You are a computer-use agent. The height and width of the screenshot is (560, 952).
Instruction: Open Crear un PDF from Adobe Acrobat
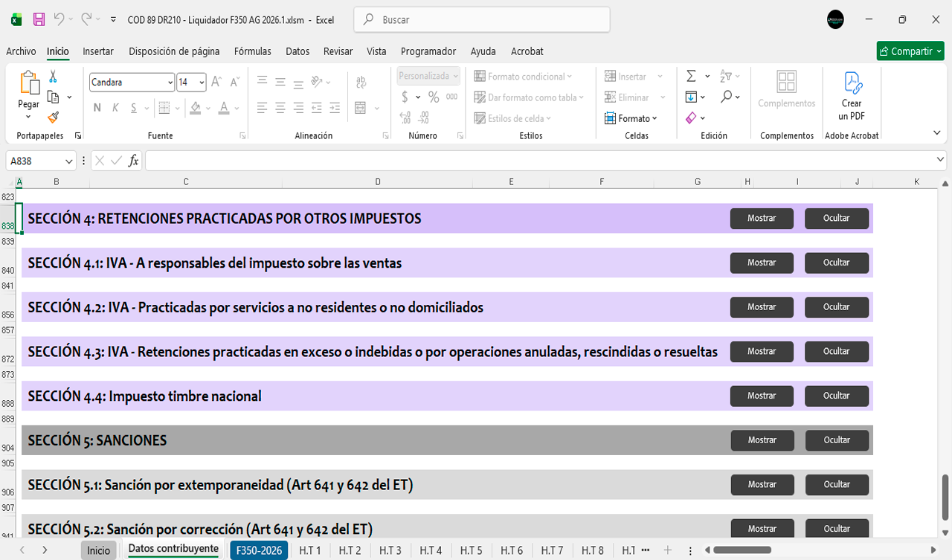pyautogui.click(x=852, y=97)
